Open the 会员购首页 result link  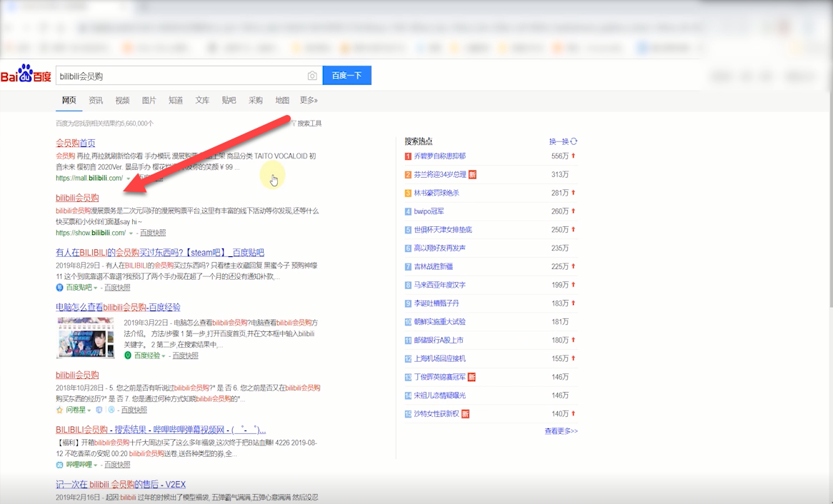point(76,143)
